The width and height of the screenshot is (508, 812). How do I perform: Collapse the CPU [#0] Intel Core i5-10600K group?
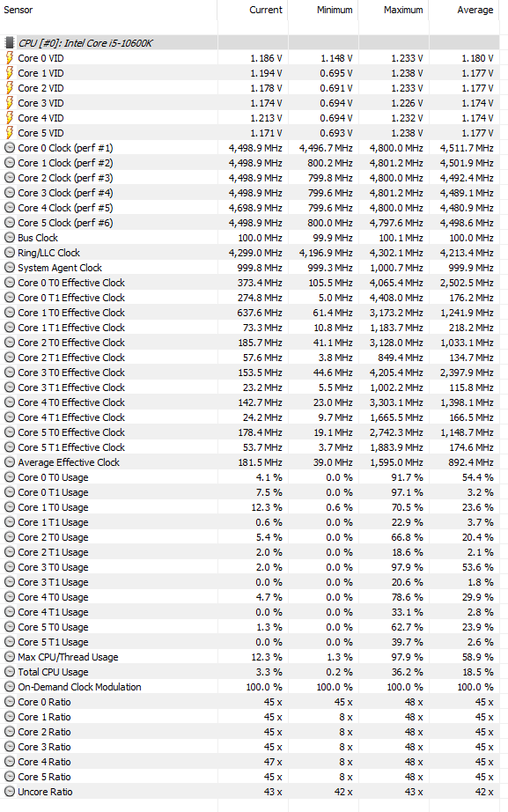pyautogui.click(x=9, y=43)
